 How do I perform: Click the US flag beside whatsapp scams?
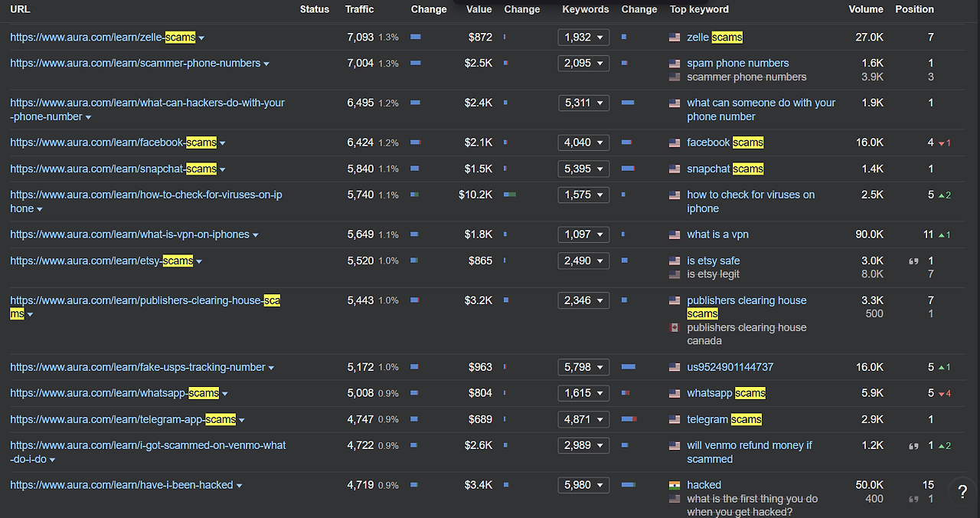coord(675,394)
